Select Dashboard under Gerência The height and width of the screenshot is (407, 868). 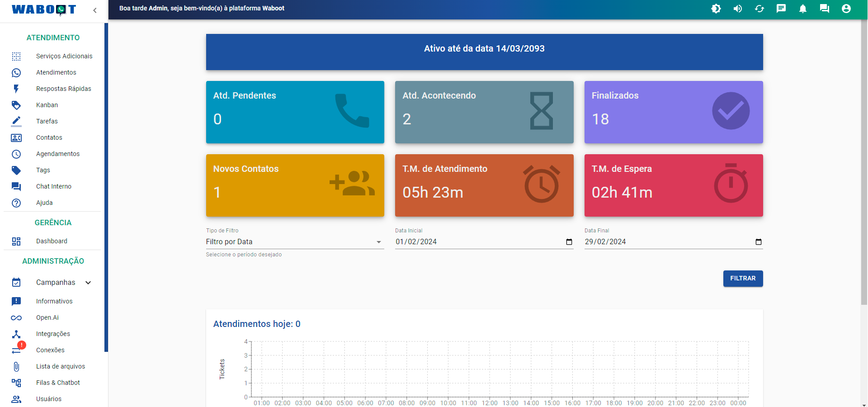pos(52,241)
